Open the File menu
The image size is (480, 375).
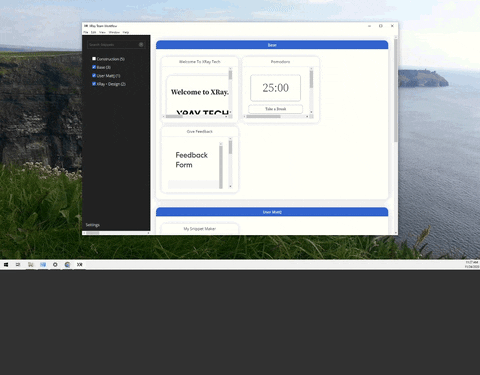(86, 32)
